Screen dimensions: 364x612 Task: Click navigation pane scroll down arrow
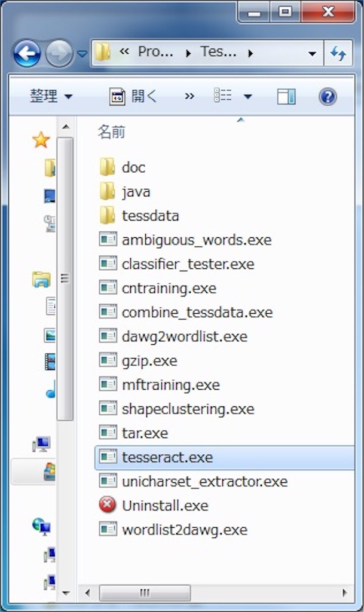click(x=66, y=593)
